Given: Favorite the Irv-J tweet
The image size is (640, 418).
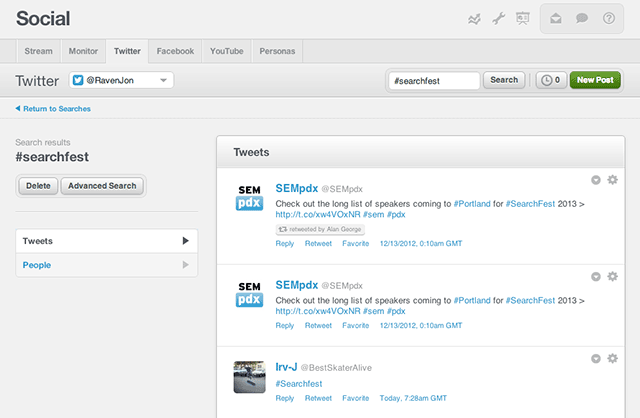Looking at the screenshot, I should point(356,398).
